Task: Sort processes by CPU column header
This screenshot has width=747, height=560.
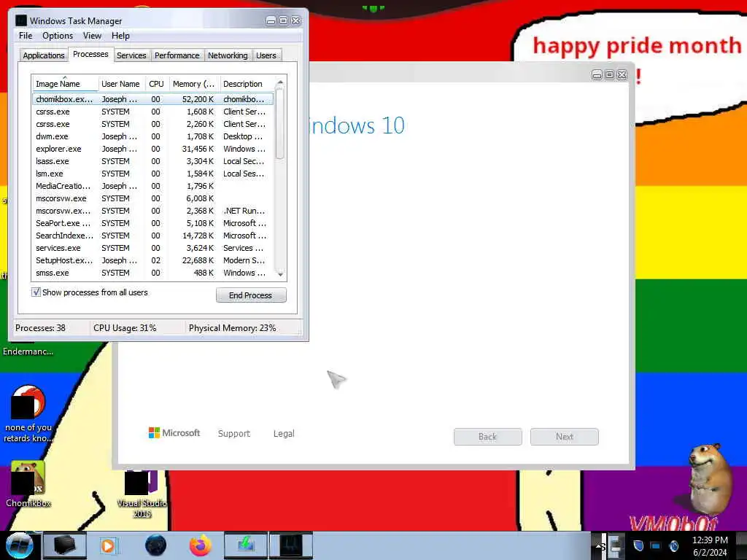Action: pos(156,84)
